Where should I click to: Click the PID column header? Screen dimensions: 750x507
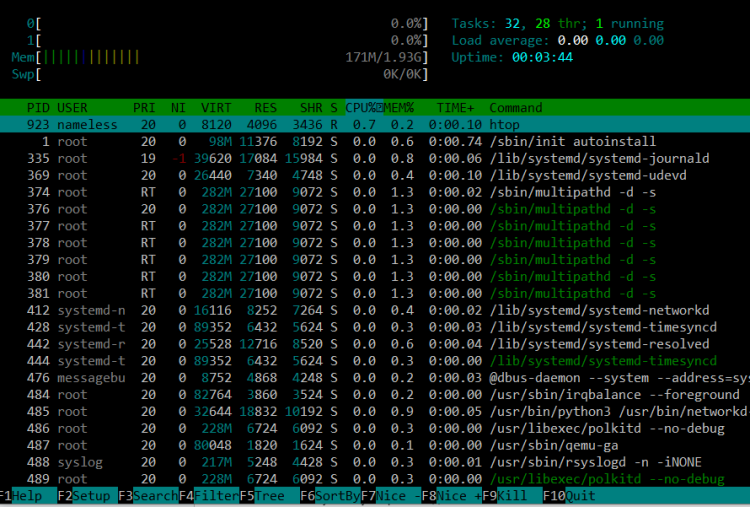coord(39,108)
